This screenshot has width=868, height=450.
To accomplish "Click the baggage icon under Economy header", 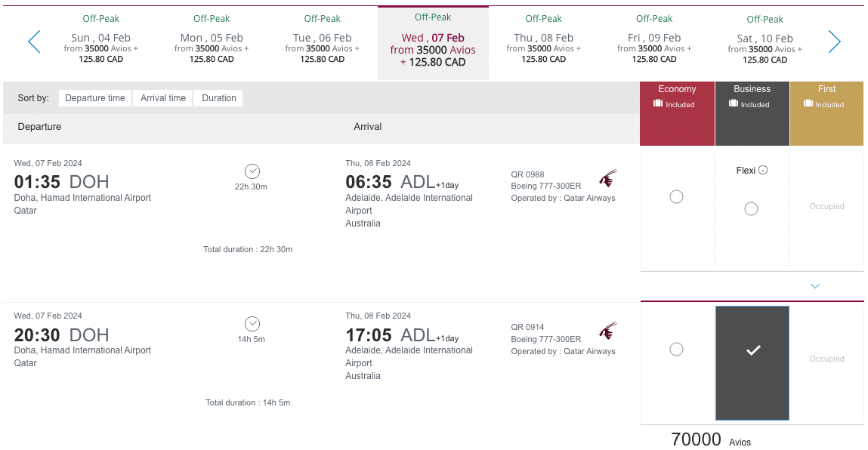I will point(658,104).
